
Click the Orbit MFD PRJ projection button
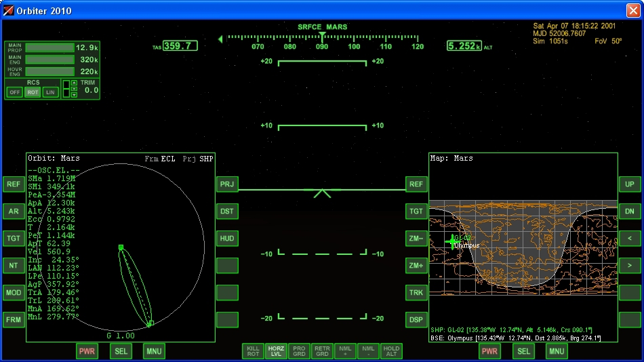(227, 184)
